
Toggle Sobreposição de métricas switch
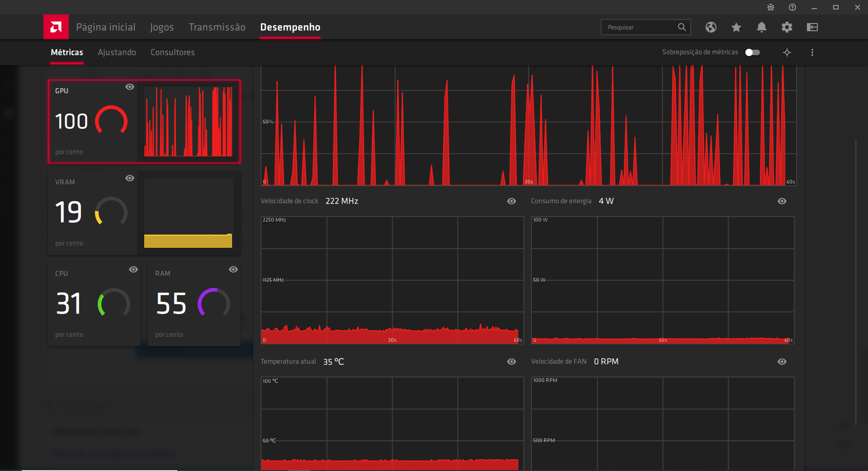753,52
